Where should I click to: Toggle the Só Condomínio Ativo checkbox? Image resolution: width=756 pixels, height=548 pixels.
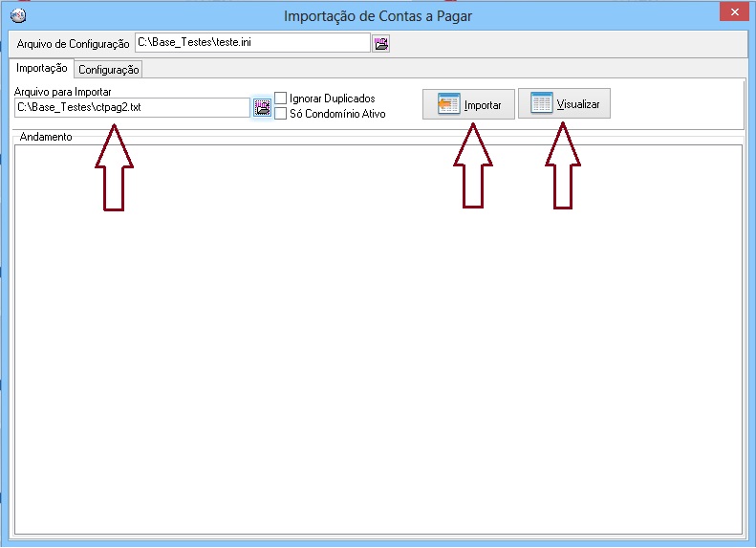click(281, 114)
